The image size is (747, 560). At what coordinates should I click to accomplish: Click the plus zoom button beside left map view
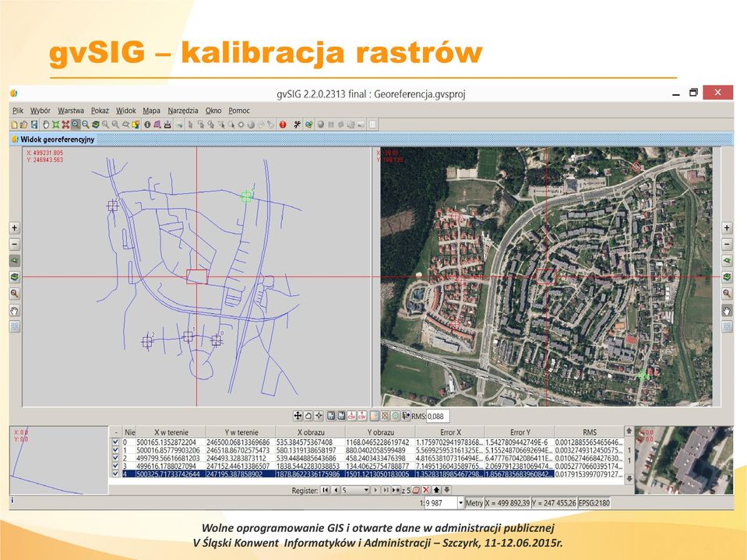point(15,227)
